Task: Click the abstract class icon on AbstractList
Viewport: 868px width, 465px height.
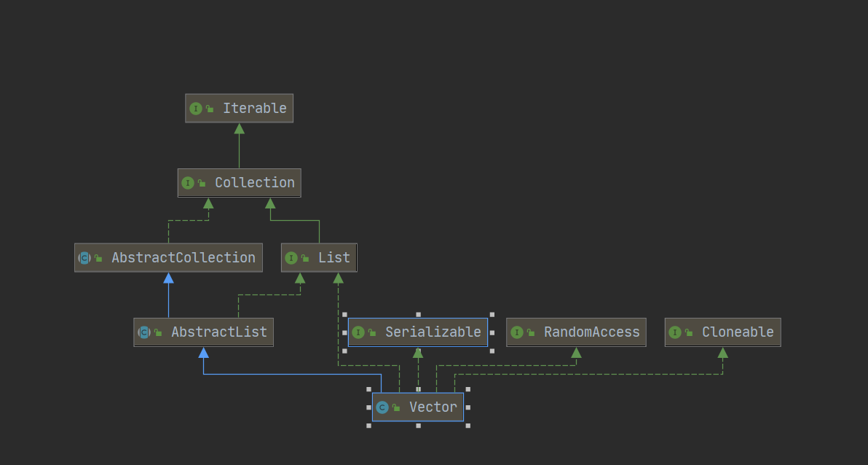Action: [x=144, y=332]
